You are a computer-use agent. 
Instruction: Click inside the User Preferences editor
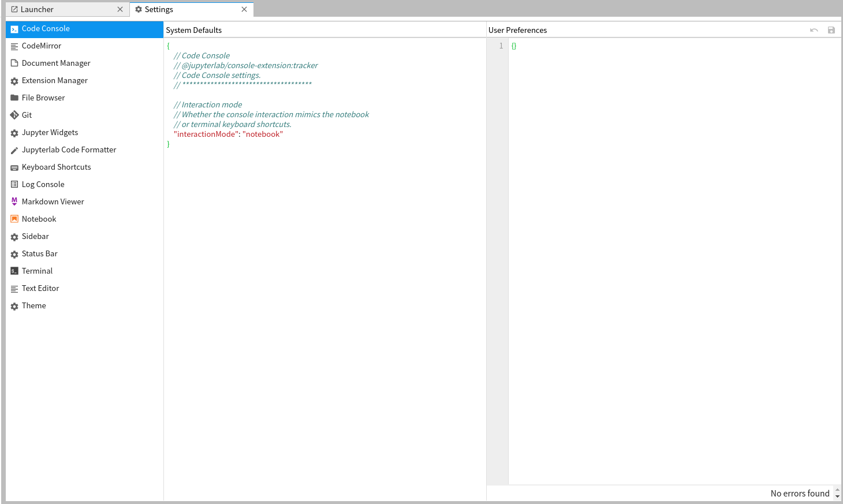(674, 262)
